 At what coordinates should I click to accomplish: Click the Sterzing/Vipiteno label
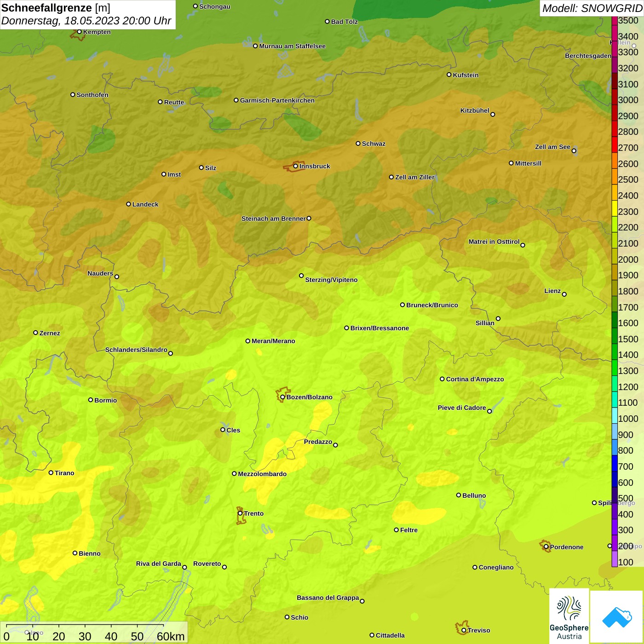click(x=331, y=280)
